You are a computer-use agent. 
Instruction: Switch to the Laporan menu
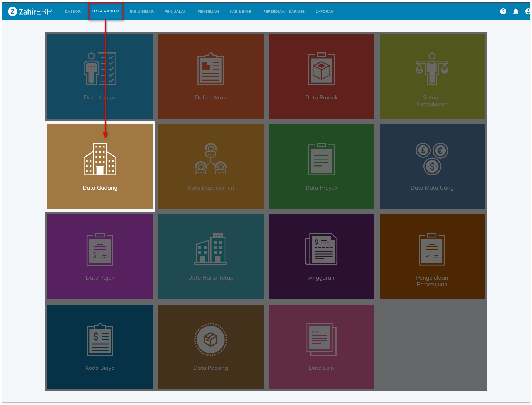324,11
